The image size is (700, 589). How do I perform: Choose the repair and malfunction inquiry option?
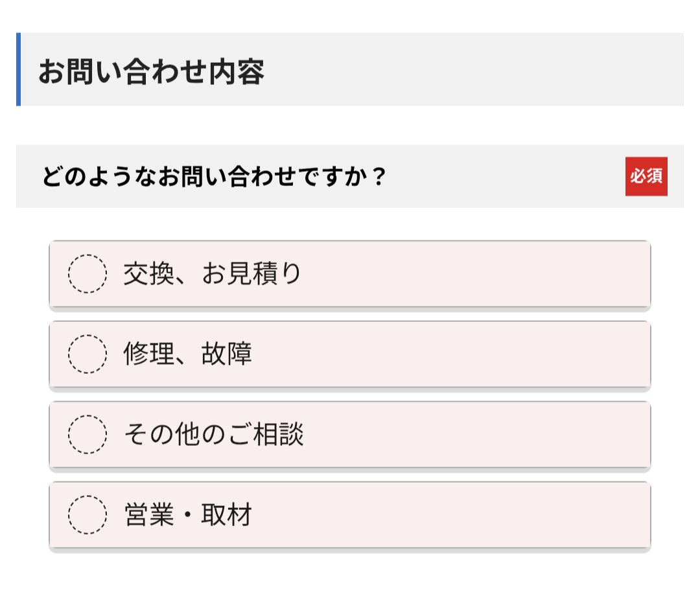[350, 354]
